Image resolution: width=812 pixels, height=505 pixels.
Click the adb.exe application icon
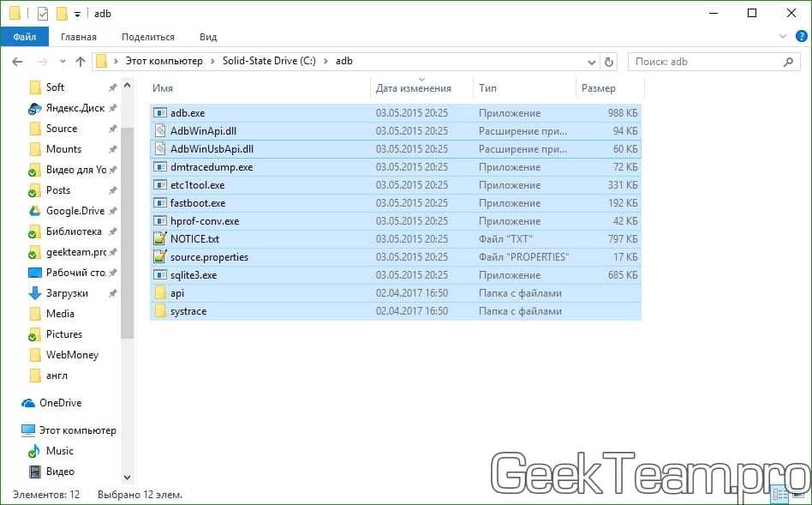click(x=160, y=113)
